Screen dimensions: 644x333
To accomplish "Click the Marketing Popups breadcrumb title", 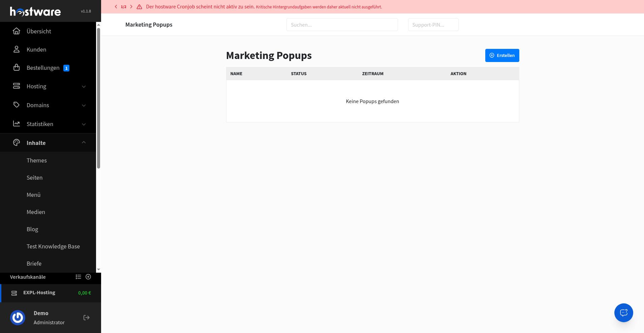I will [x=149, y=25].
